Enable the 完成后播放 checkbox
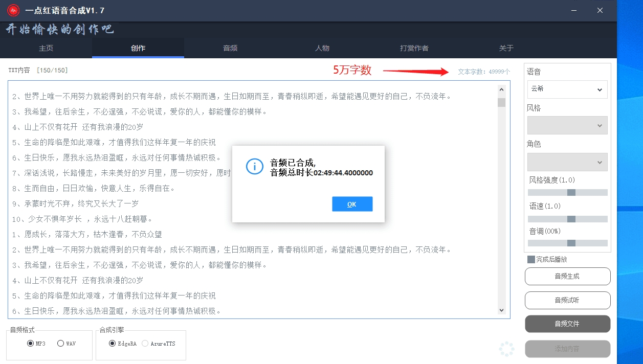The image size is (643, 364). pyautogui.click(x=531, y=260)
